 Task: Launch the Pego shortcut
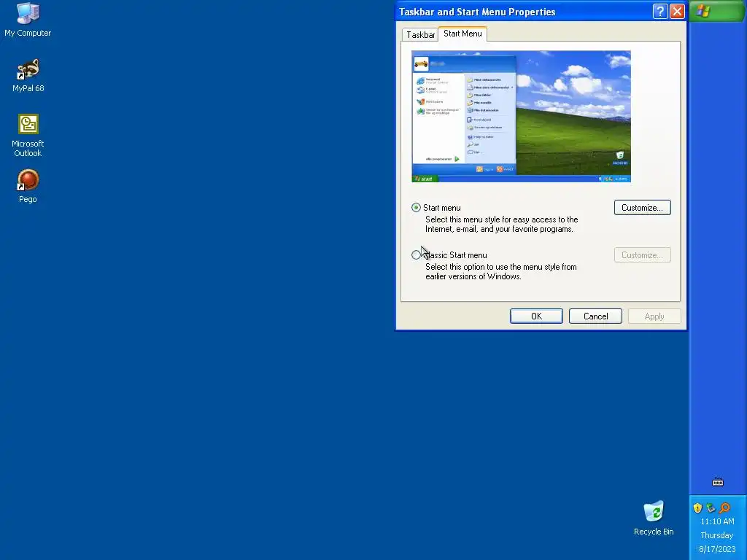pyautogui.click(x=28, y=186)
